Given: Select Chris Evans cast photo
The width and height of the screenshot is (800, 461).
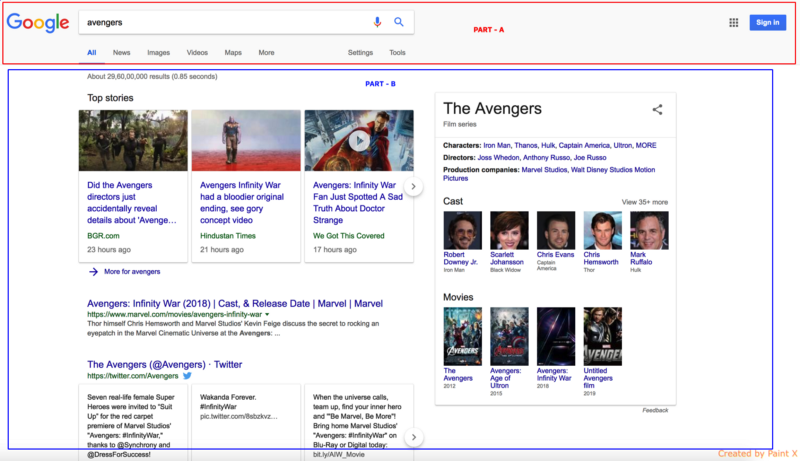Looking at the screenshot, I should 556,230.
